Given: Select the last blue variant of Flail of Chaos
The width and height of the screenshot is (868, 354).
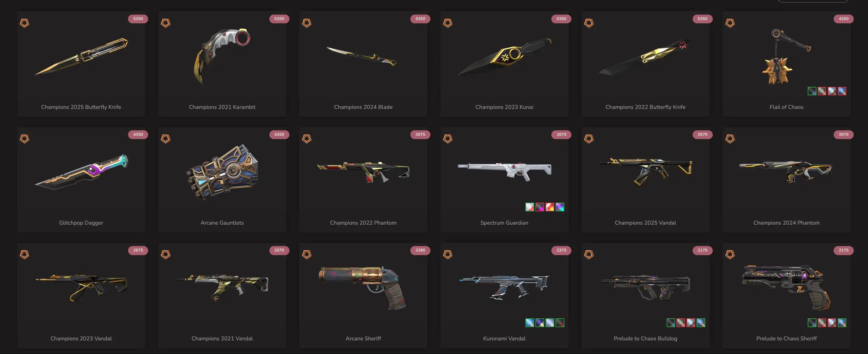Looking at the screenshot, I should tap(842, 91).
